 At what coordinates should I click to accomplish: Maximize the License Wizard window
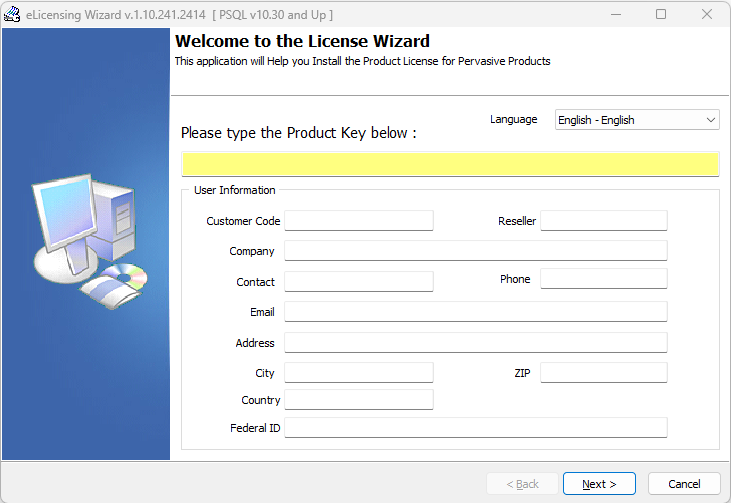[x=661, y=14]
